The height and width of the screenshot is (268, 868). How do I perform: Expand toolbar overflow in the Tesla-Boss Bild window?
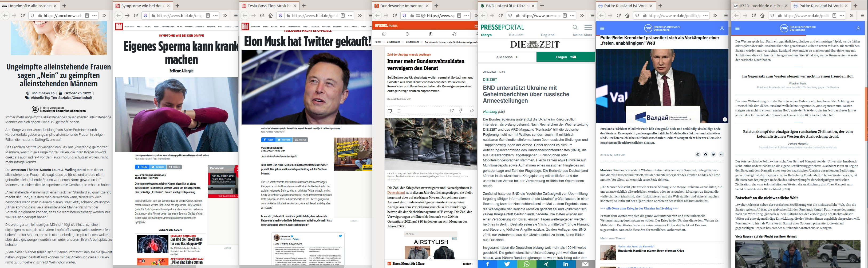360,15
